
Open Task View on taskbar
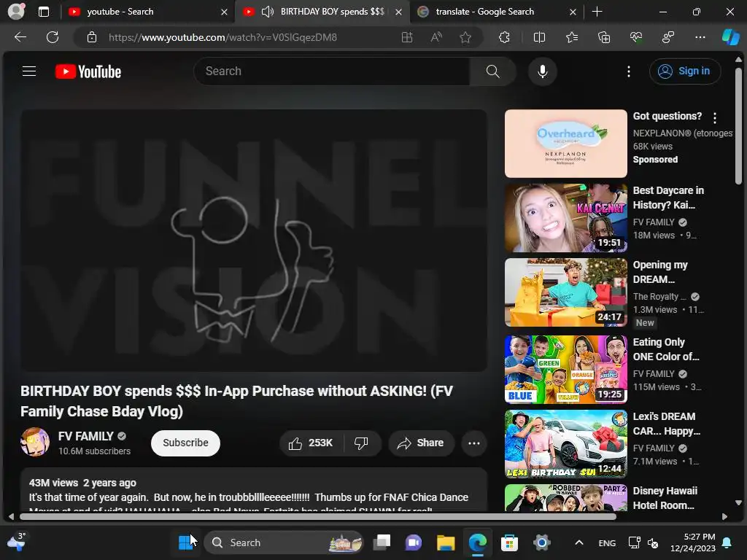click(x=382, y=542)
